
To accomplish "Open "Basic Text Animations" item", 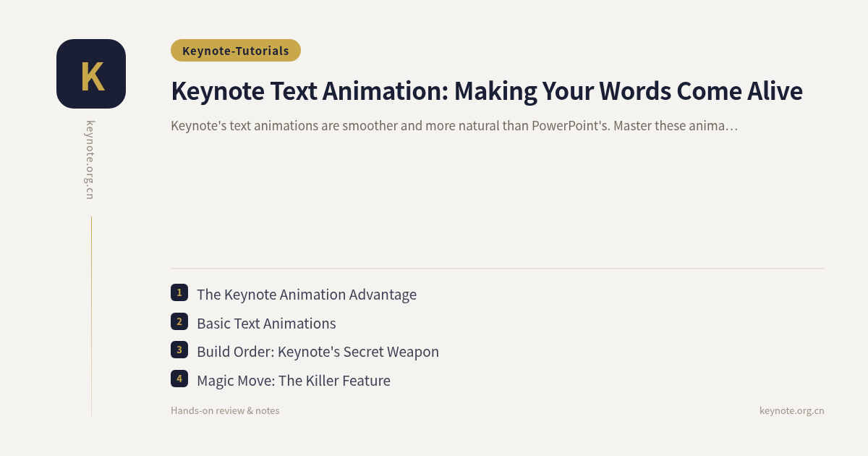I will [x=266, y=324].
